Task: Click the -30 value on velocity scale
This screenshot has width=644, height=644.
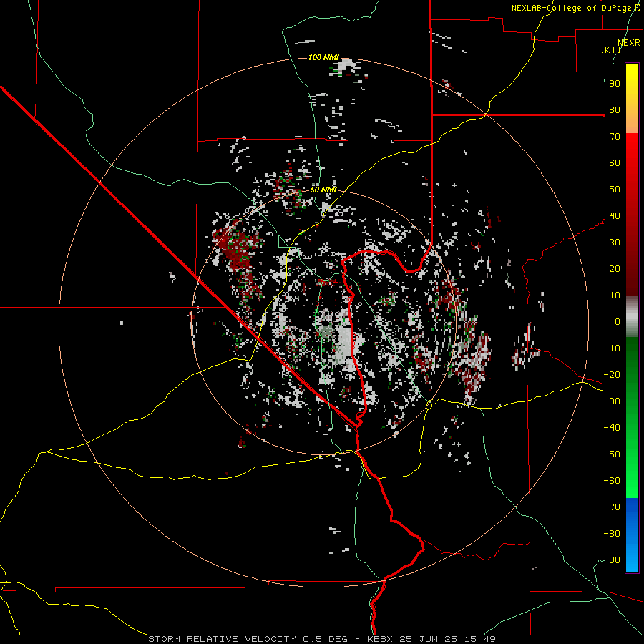Action: 612,401
